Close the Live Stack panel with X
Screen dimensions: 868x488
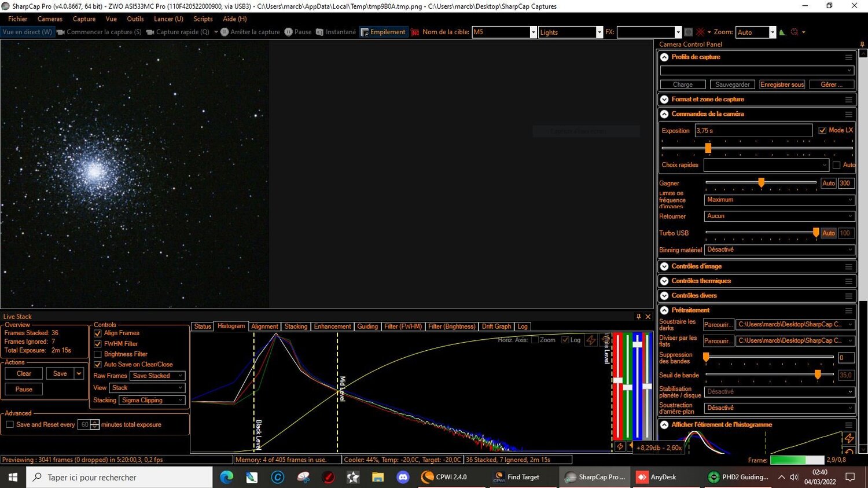648,317
